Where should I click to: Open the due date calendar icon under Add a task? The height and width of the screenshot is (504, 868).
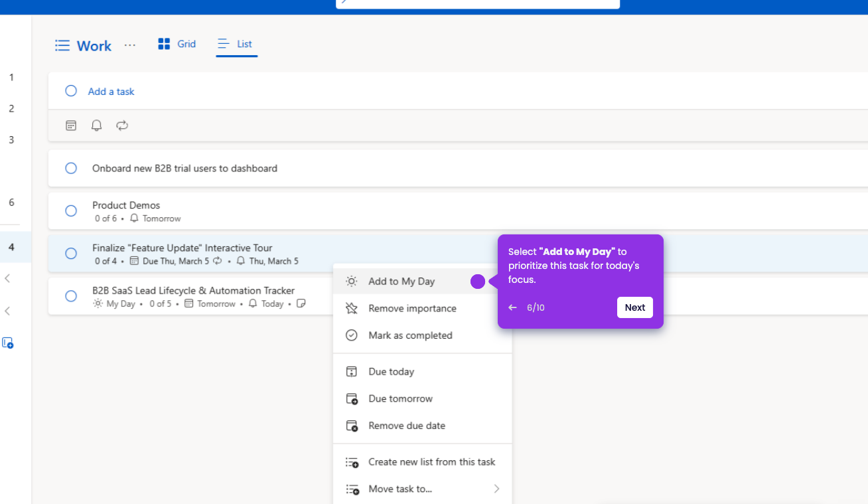click(x=71, y=126)
